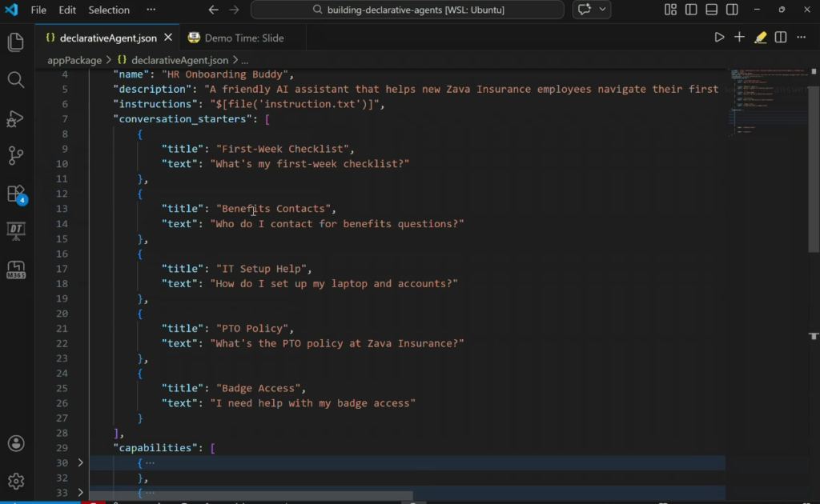The image size is (820, 504).
Task: Click appPackage in the breadcrumb path
Action: [74, 60]
